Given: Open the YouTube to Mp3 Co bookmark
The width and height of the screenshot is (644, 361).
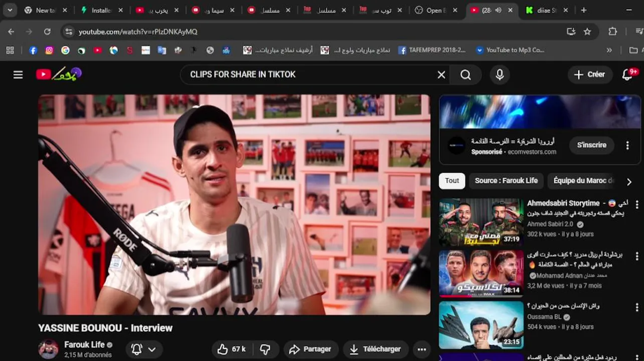Looking at the screenshot, I should point(510,50).
